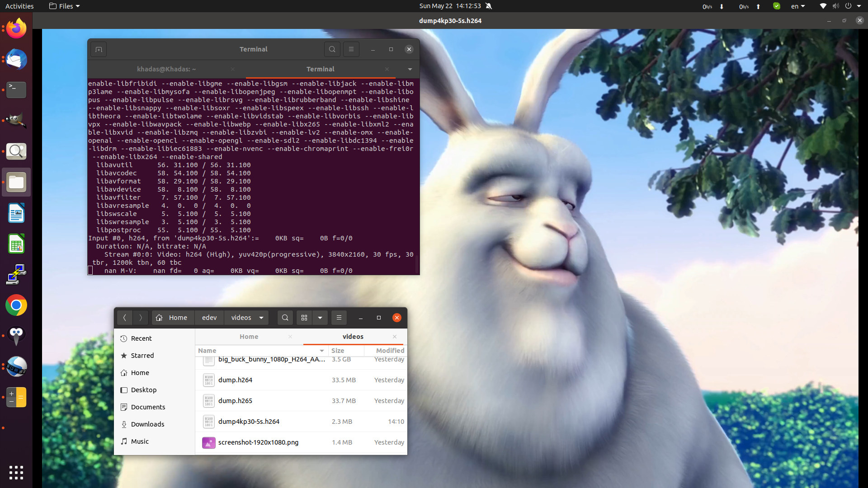This screenshot has width=868, height=488.
Task: Click the Terminal output text area
Action: (x=253, y=177)
